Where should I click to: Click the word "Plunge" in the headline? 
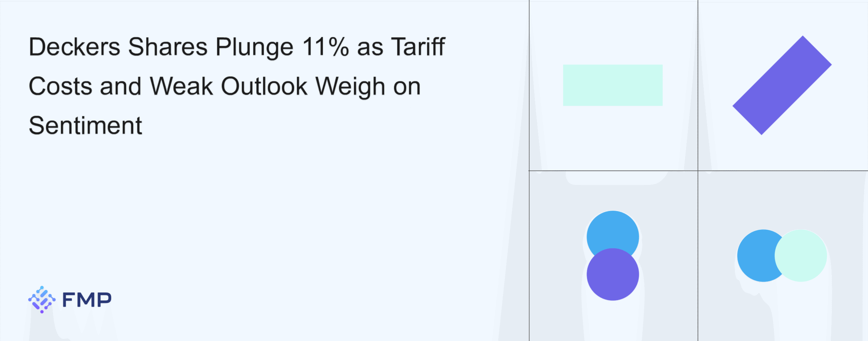[x=254, y=48]
